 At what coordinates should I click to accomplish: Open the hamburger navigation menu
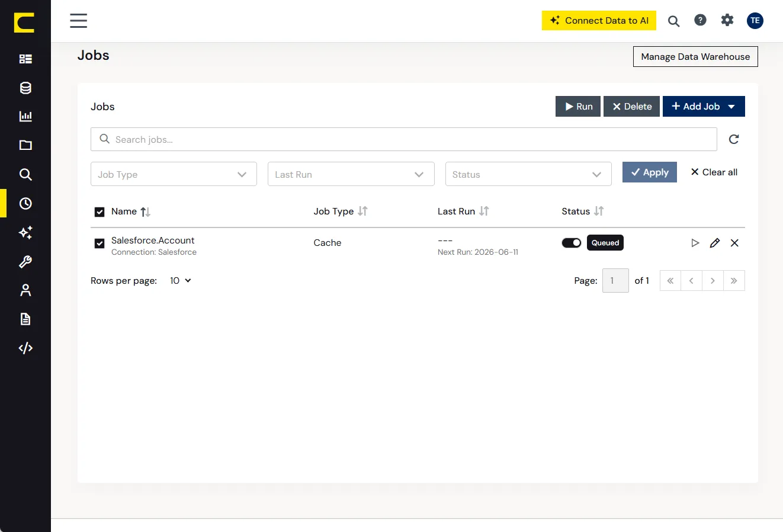coord(78,21)
